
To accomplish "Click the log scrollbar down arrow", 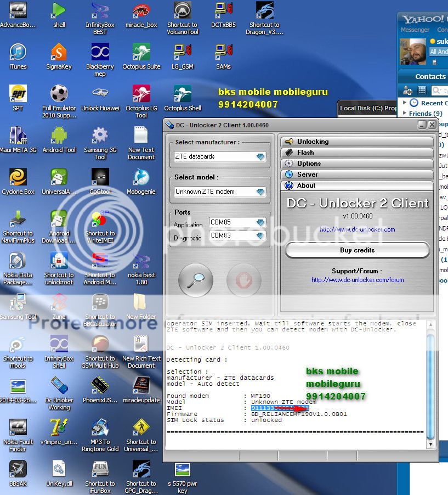I will point(430,444).
